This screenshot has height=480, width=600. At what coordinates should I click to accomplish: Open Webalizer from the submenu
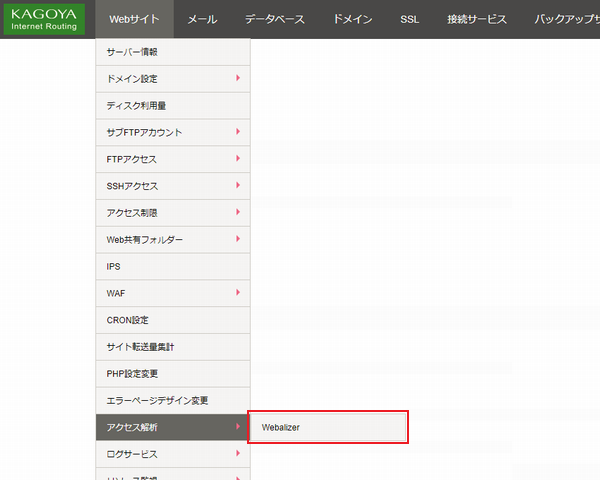coord(328,427)
